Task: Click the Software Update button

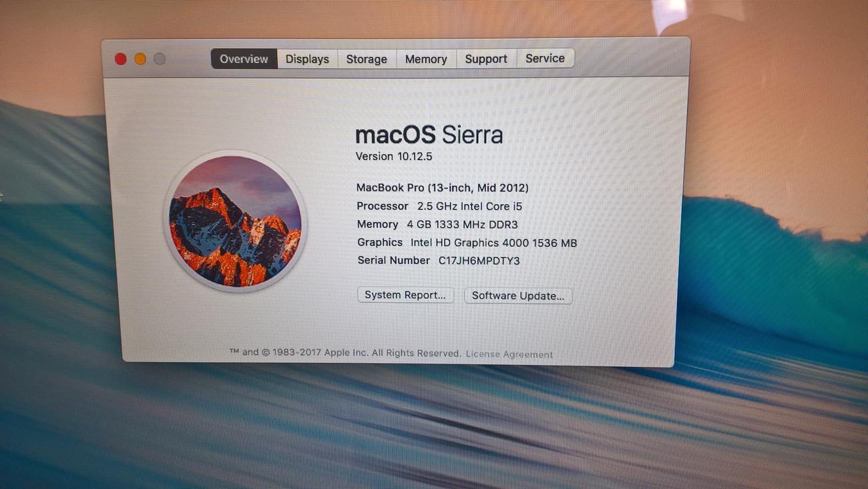Action: tap(518, 296)
